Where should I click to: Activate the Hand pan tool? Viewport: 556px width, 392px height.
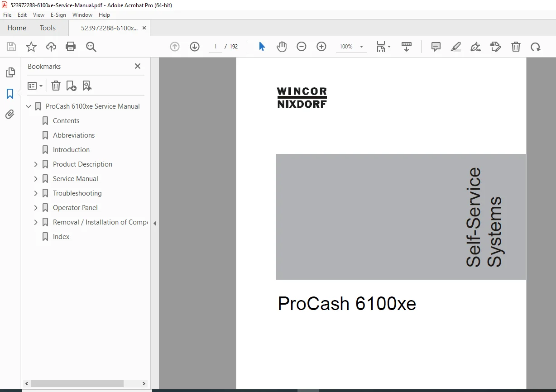click(282, 47)
